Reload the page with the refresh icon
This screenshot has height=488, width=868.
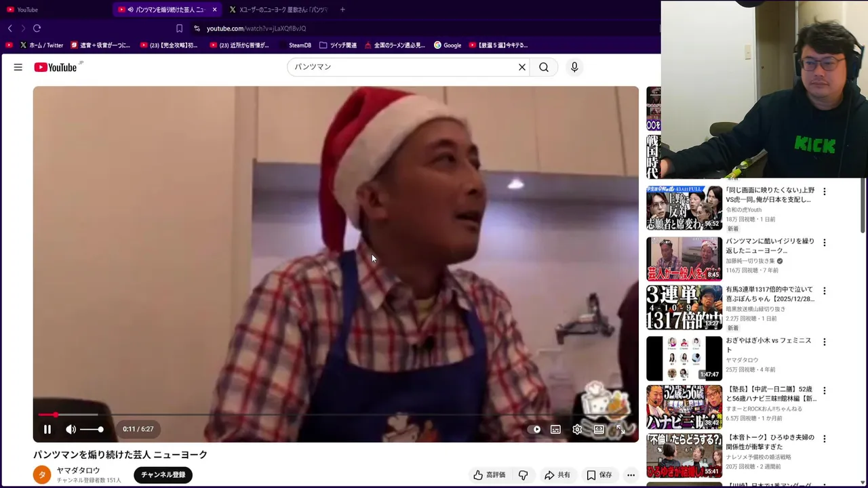click(37, 28)
